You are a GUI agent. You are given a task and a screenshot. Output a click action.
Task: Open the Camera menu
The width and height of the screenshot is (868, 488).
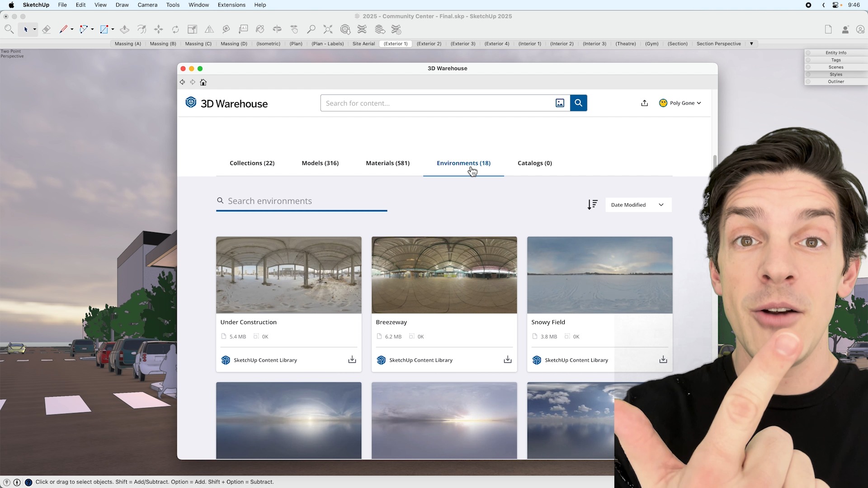147,5
